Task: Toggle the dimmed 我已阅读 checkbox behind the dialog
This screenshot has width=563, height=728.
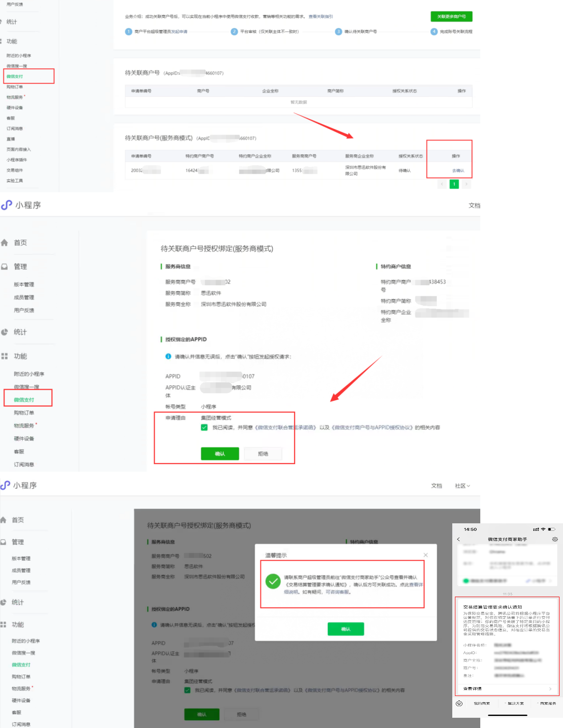Action: point(187,690)
